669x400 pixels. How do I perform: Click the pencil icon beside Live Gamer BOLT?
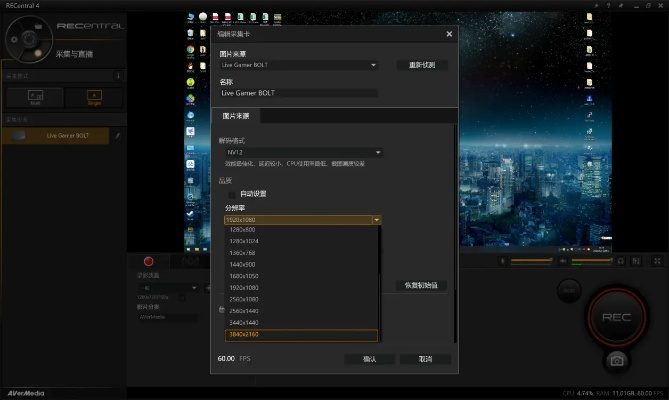[x=117, y=135]
